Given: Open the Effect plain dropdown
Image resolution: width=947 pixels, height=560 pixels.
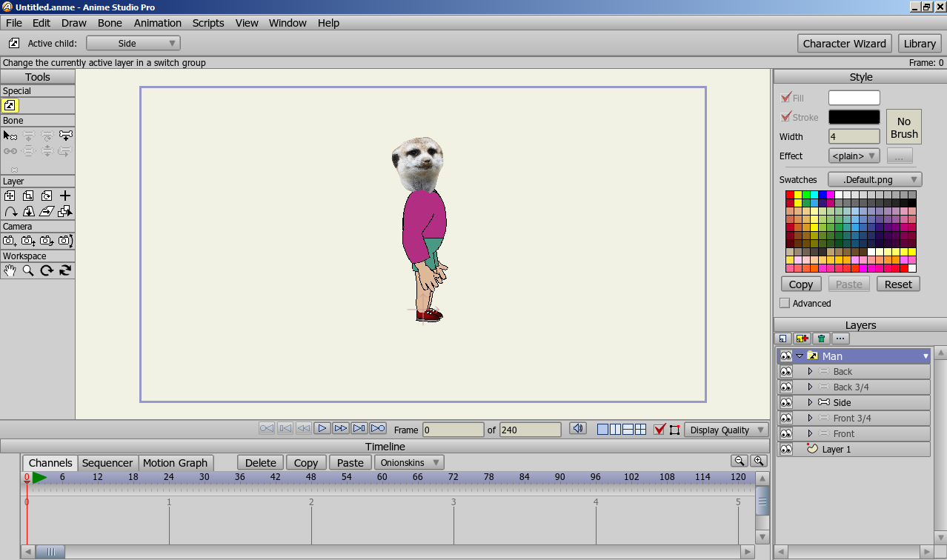Looking at the screenshot, I should tap(854, 156).
